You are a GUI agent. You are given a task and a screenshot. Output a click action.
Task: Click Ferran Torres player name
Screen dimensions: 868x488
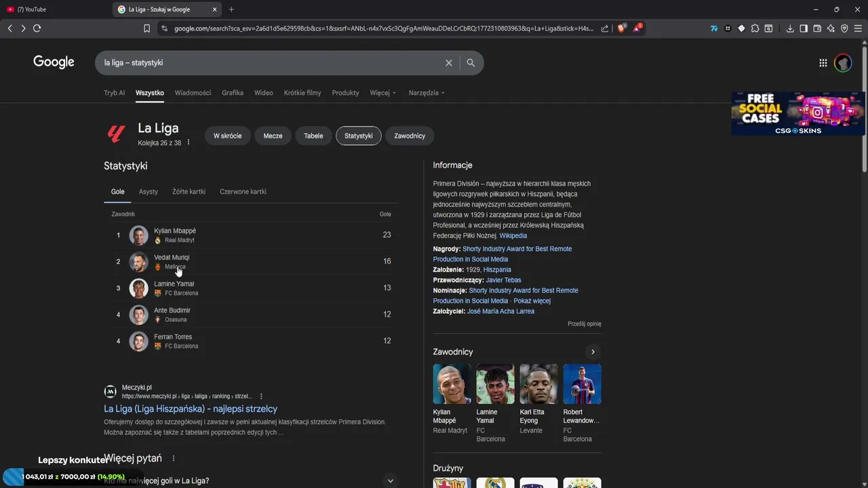click(173, 337)
